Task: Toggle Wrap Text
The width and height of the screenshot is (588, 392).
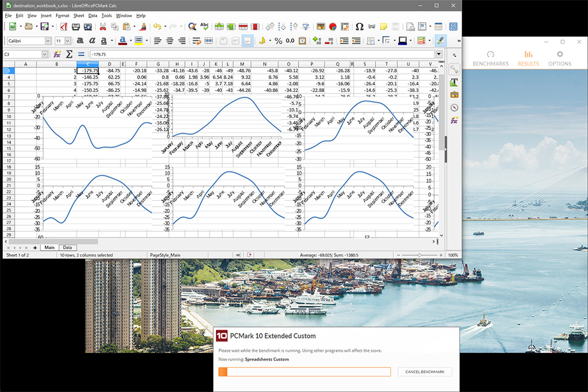Action: (196, 41)
